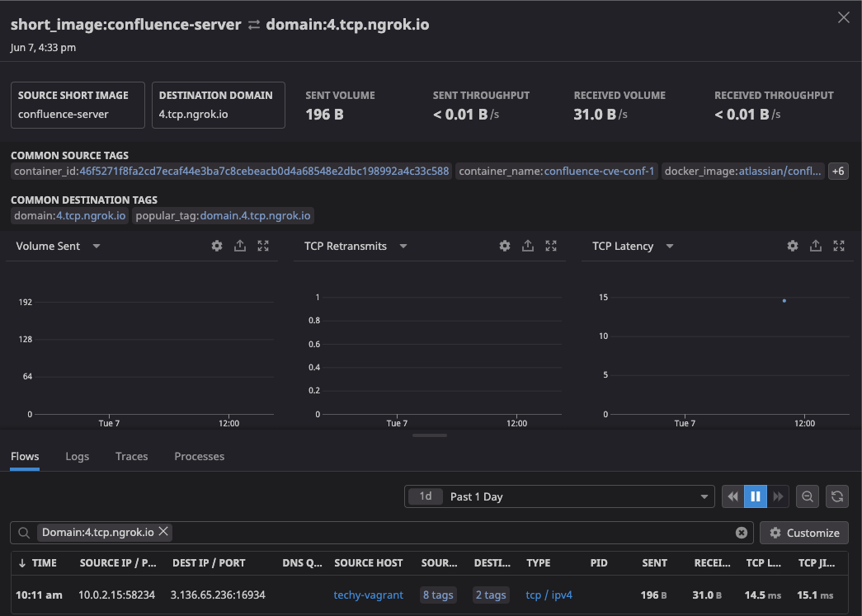Expand TCP Retransmits chart to fullscreen
Screen dimensions: 862x616
coord(551,246)
